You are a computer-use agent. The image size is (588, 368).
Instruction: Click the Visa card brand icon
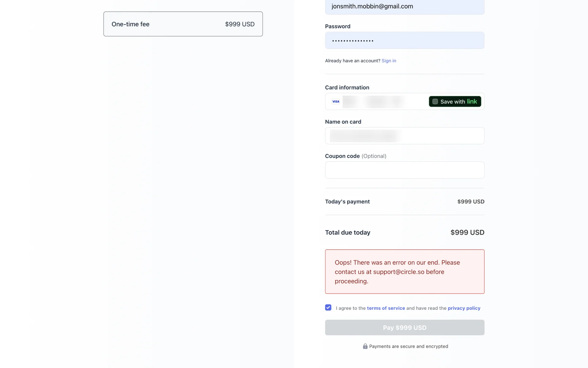pos(336,102)
